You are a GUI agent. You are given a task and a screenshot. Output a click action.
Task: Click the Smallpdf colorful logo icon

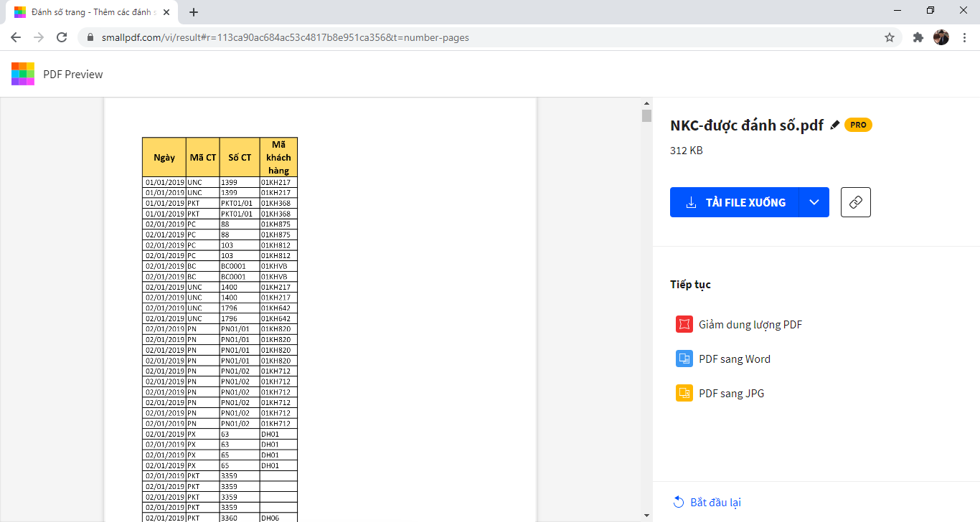pos(23,74)
